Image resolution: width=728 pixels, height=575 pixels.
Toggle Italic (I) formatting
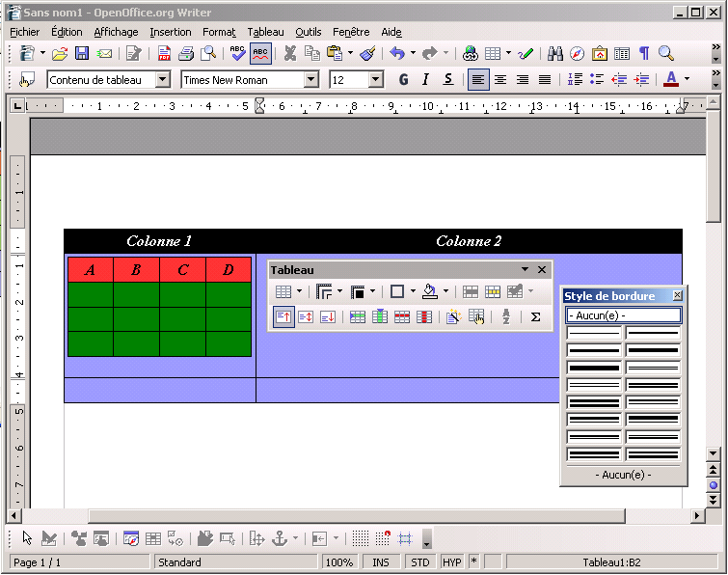pyautogui.click(x=425, y=80)
